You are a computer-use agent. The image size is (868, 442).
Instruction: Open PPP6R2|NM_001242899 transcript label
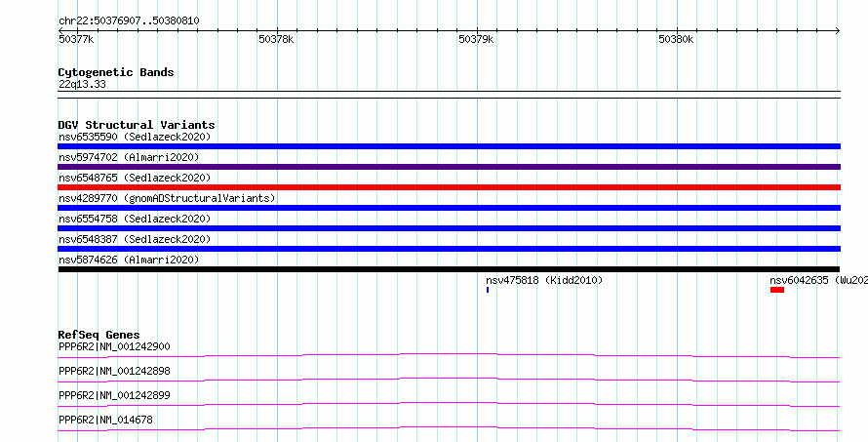coord(114,395)
